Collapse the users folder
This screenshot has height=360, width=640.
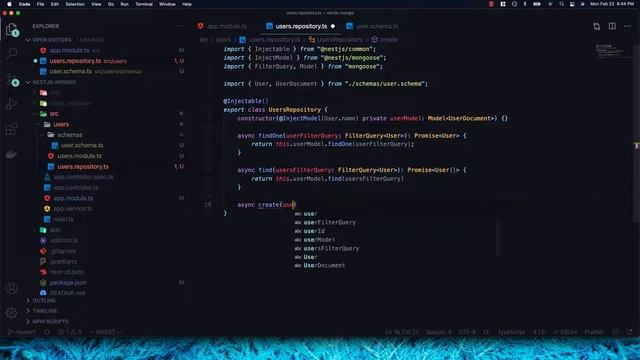(39, 124)
